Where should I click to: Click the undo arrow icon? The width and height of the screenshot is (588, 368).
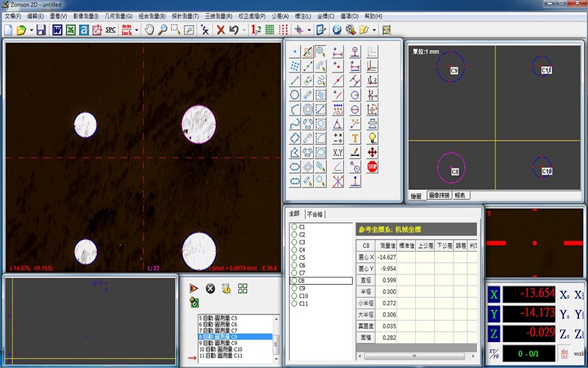coord(234,29)
